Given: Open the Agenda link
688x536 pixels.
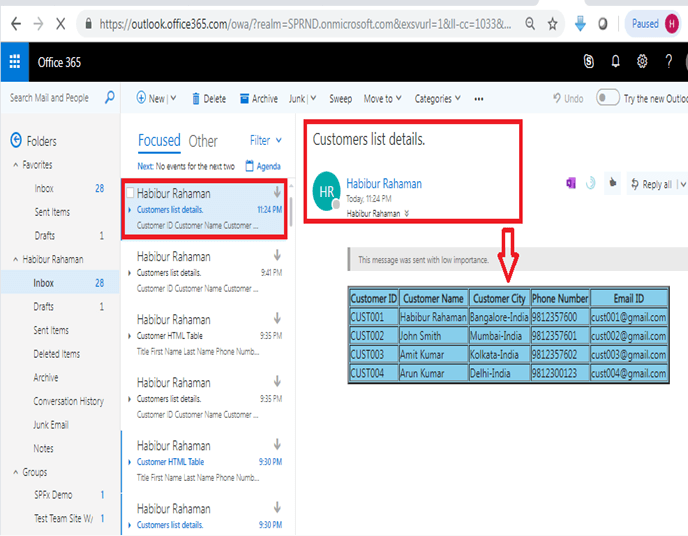Looking at the screenshot, I should coord(263,166).
